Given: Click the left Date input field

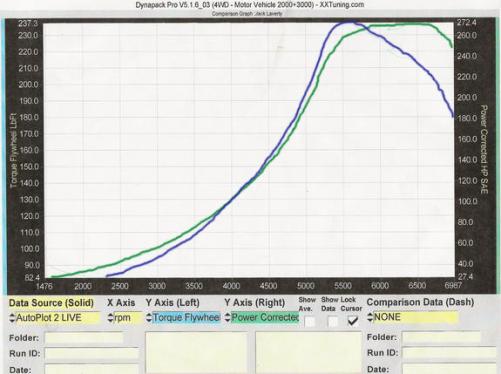Looking at the screenshot, I should 92,369.
